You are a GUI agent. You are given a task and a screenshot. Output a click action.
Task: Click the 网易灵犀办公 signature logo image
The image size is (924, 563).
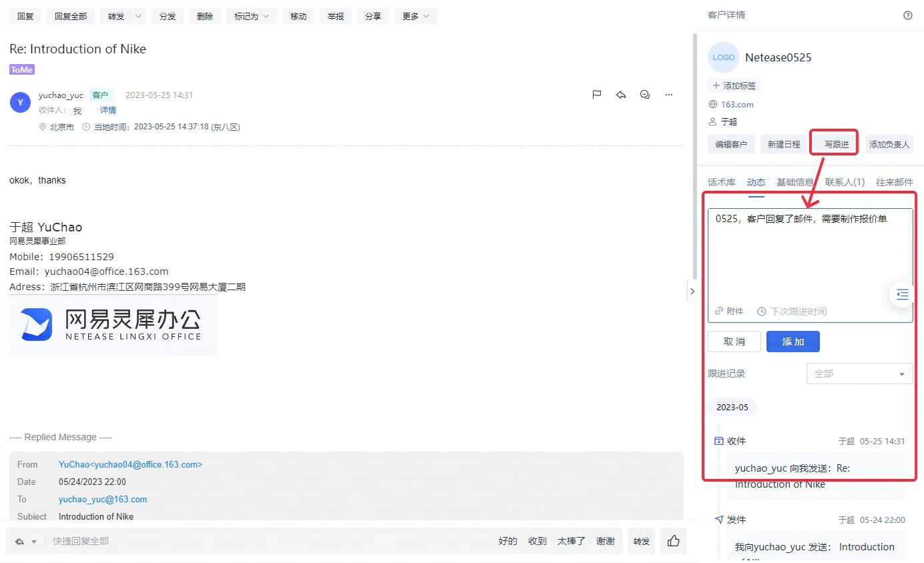tap(113, 325)
